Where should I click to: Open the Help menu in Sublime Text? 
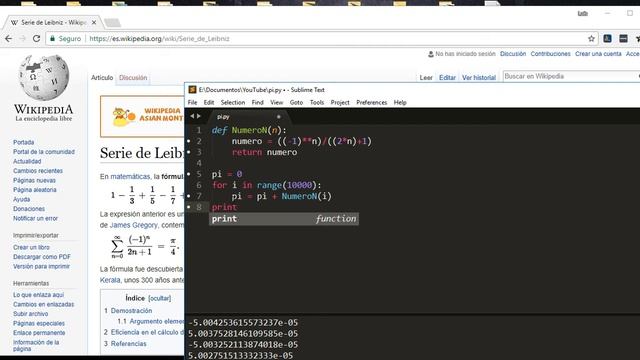[400, 102]
